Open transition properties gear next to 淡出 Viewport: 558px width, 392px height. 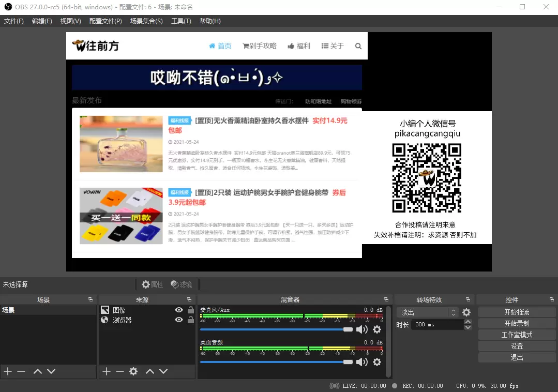(466, 312)
